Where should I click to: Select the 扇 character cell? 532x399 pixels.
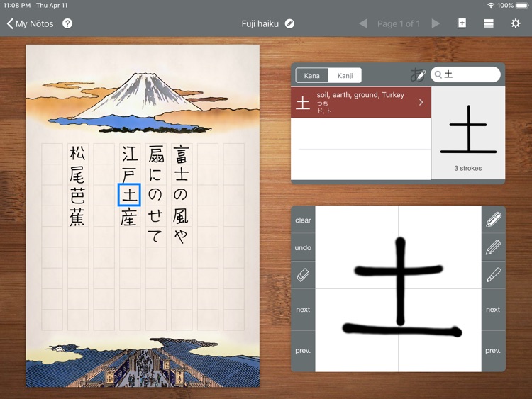pyautogui.click(x=156, y=154)
